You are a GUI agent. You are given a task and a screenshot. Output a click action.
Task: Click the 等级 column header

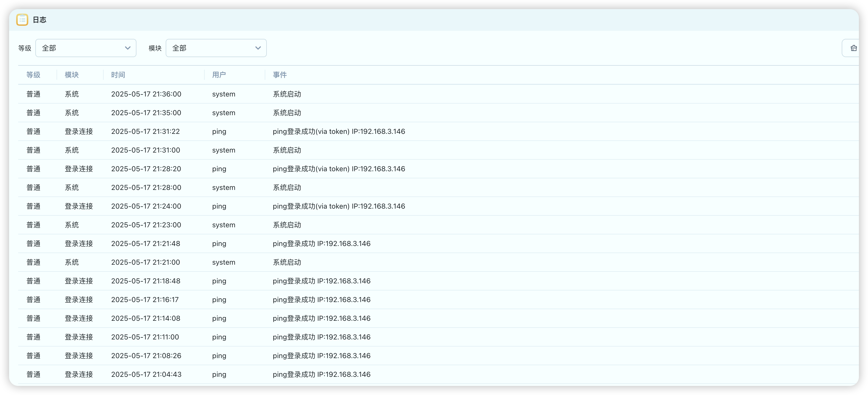[x=33, y=75]
